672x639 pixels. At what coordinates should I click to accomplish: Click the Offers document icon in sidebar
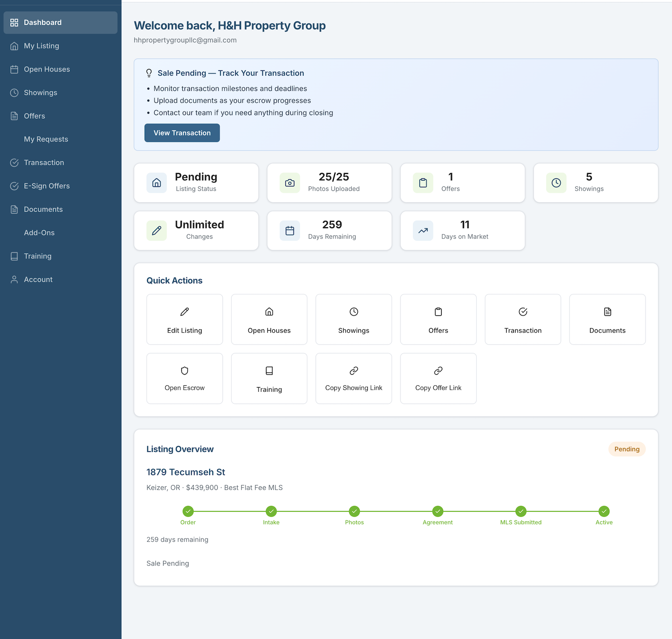tap(14, 116)
